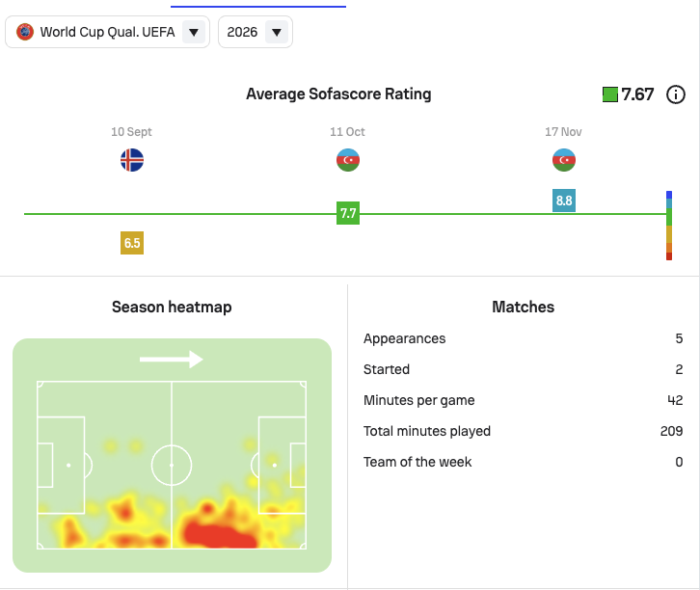Click the arrow beside World Cup Qual. UEFA
Screen dimensions: 700x590
coord(194,32)
